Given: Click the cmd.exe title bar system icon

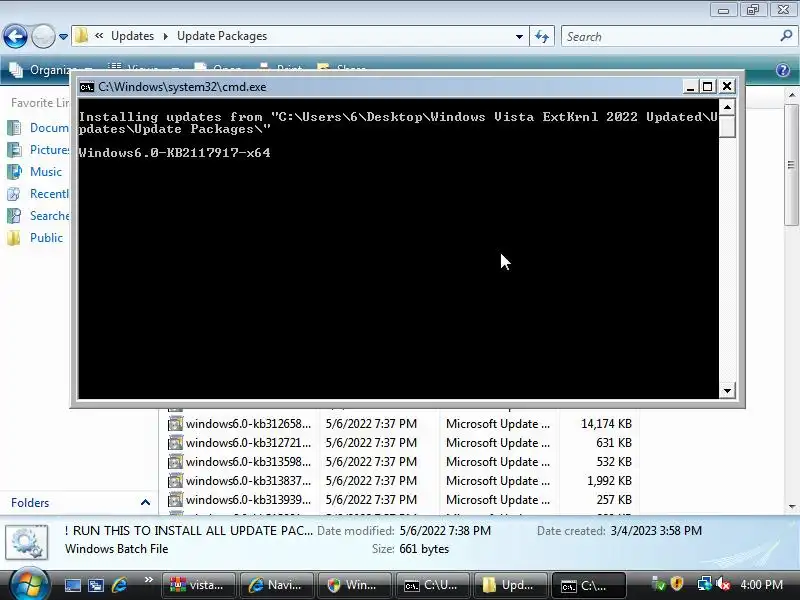Looking at the screenshot, I should click(87, 87).
